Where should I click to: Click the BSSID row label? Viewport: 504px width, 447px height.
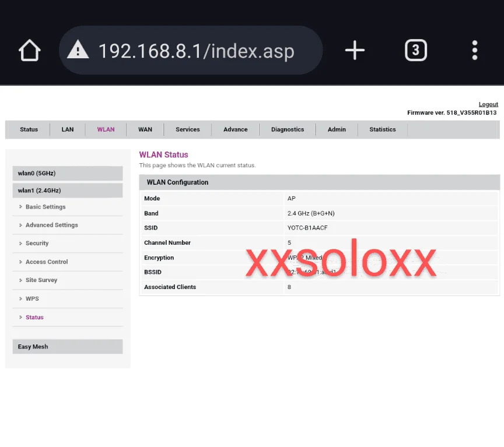(153, 272)
